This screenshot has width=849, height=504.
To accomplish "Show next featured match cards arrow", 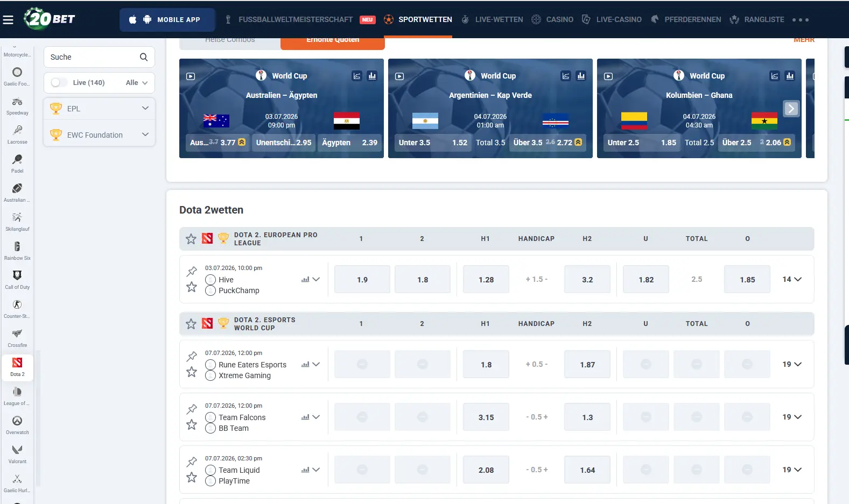I will pyautogui.click(x=791, y=109).
